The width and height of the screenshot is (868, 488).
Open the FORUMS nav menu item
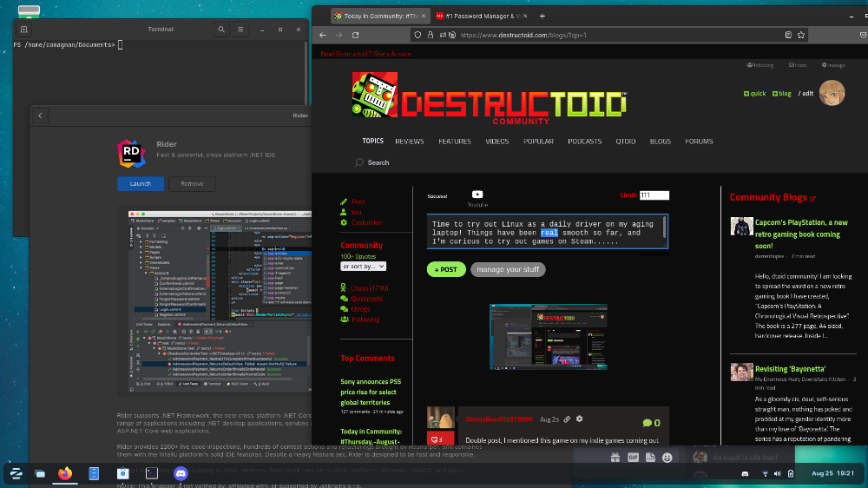pos(699,142)
